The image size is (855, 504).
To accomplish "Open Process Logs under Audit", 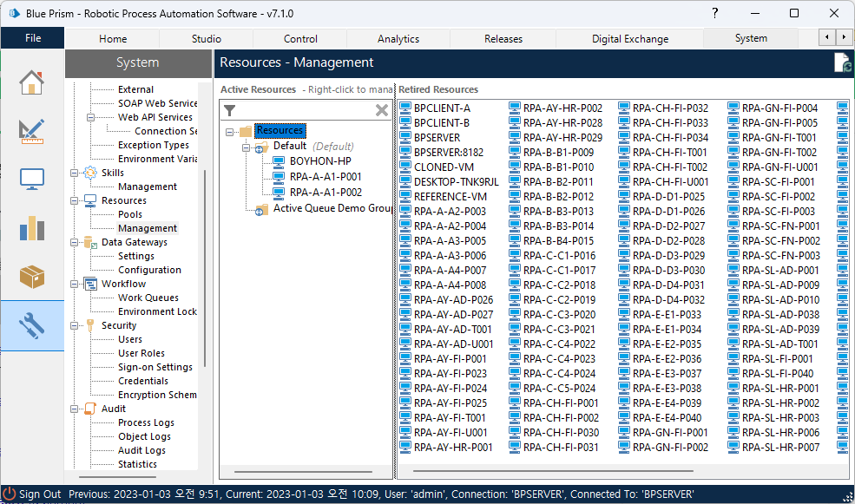I will (x=146, y=422).
